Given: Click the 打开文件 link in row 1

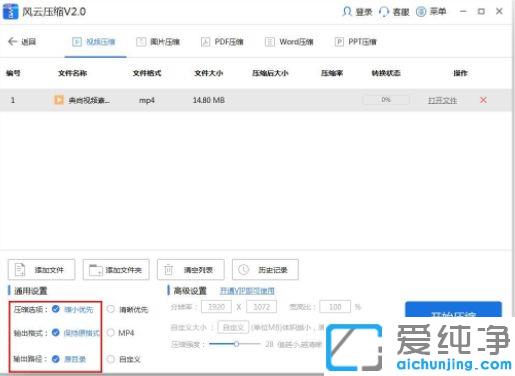Looking at the screenshot, I should tap(442, 100).
